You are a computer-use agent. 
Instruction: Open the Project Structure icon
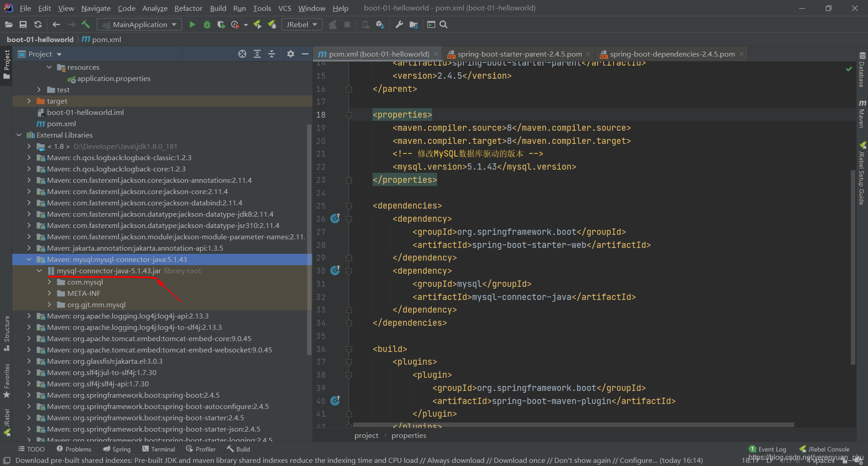pyautogui.click(x=414, y=25)
